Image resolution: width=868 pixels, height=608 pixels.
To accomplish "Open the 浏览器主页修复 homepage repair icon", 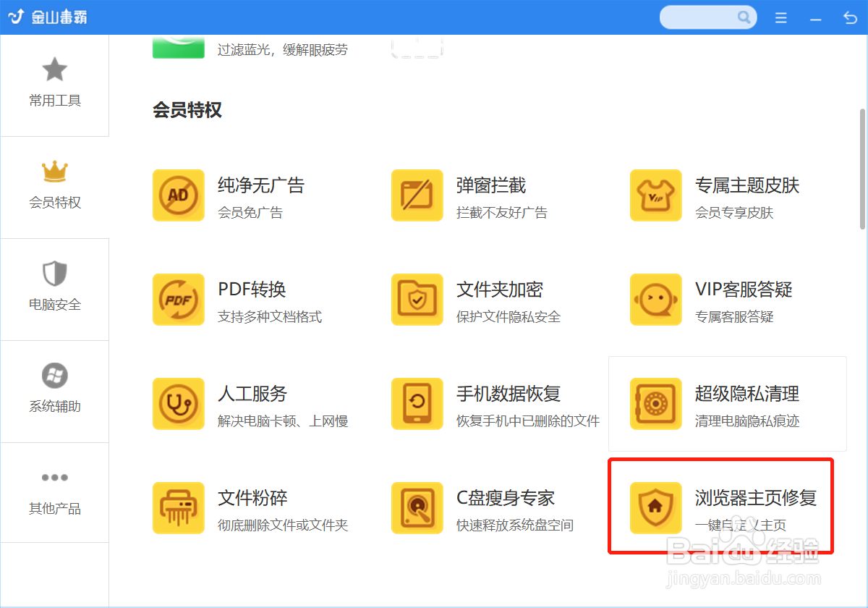I will (x=655, y=507).
